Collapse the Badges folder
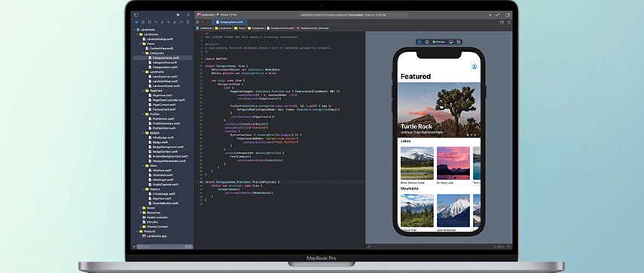This screenshot has width=644, height=273. click(x=144, y=133)
